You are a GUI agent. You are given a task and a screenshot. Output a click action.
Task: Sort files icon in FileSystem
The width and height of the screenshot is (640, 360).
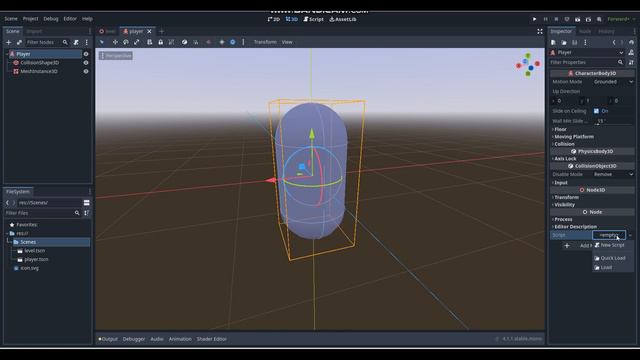coord(87,213)
